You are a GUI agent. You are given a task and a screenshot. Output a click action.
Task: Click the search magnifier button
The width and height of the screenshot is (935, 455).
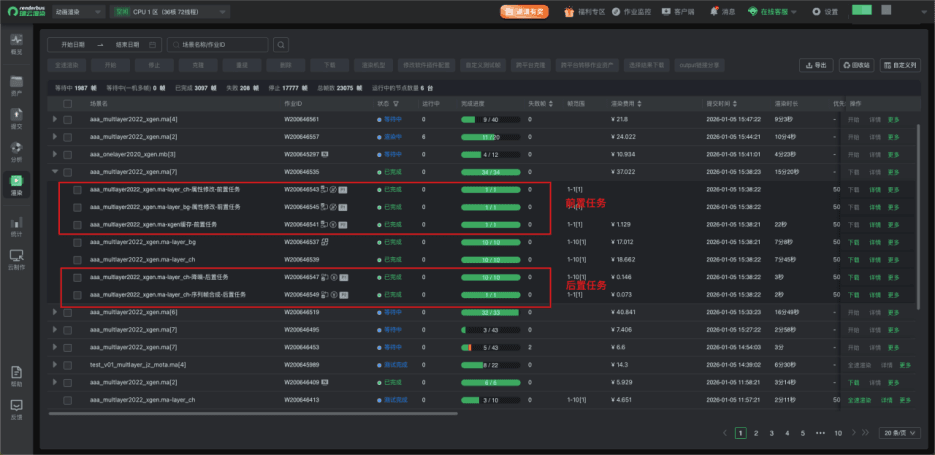[x=281, y=45]
